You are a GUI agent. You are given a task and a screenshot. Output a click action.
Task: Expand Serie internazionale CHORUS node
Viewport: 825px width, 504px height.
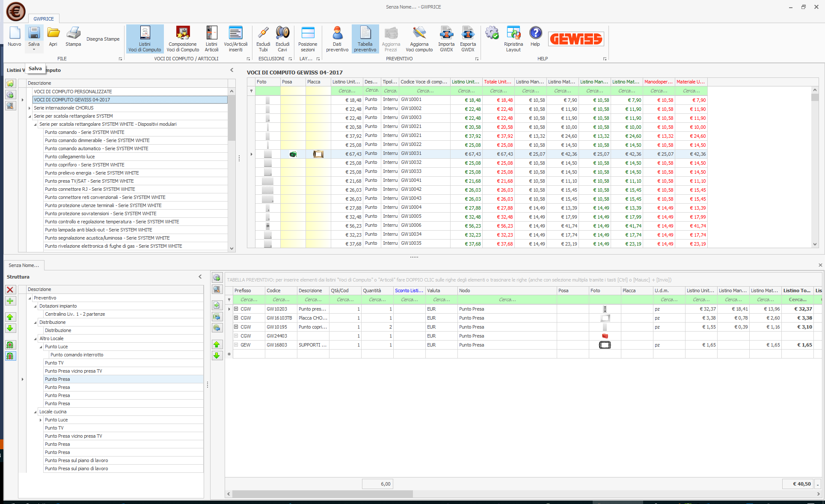(30, 108)
